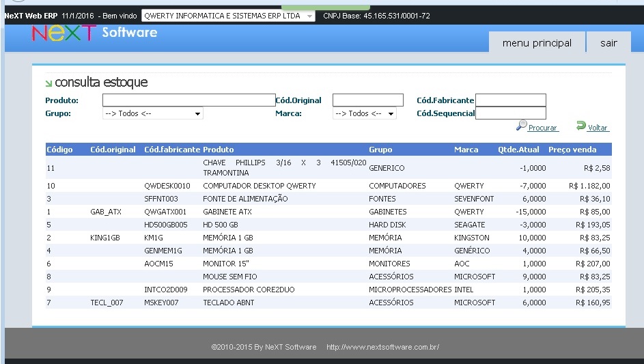The height and width of the screenshot is (364, 644).
Task: Click the arrow icon beside consulta estoque
Action: pos(49,83)
